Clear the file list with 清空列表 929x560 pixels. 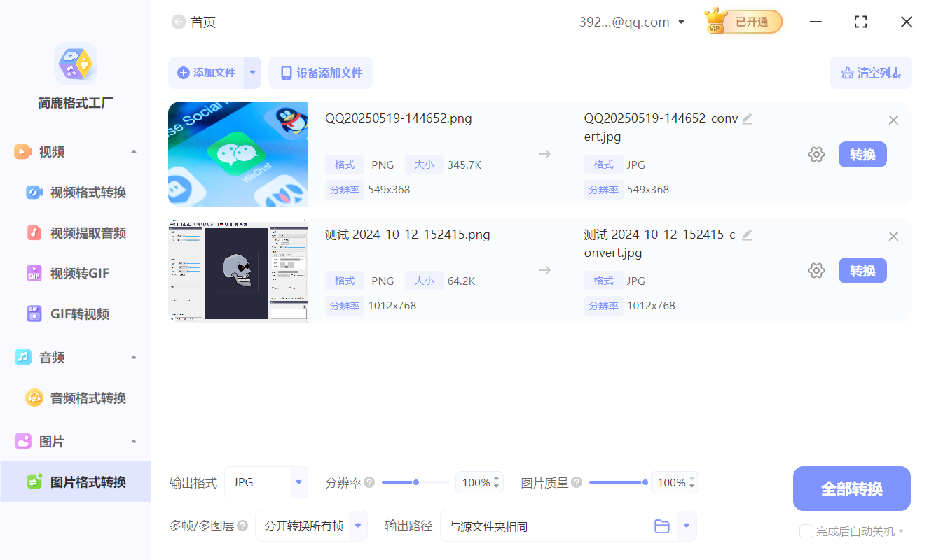(x=870, y=73)
